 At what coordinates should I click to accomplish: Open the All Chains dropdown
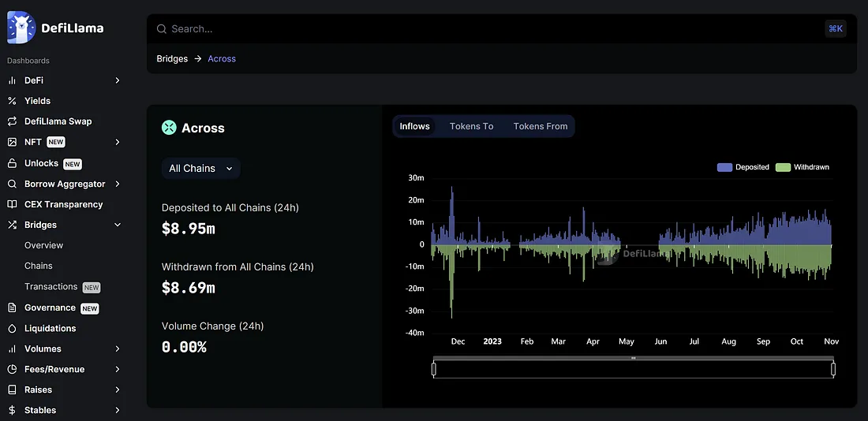point(200,168)
